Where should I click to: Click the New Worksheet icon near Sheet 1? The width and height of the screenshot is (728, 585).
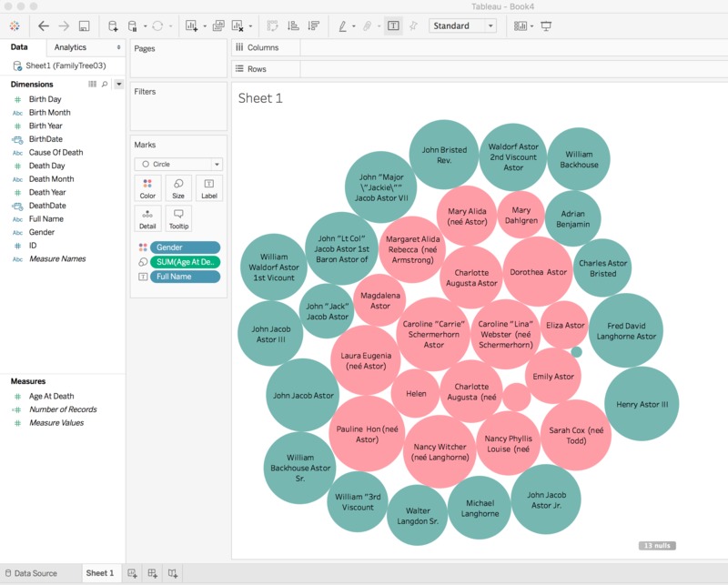coord(132,573)
